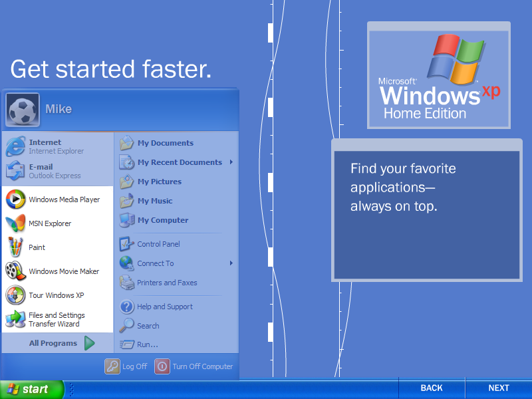Click the Windows flag on start button
The height and width of the screenshot is (399, 532).
(x=13, y=389)
